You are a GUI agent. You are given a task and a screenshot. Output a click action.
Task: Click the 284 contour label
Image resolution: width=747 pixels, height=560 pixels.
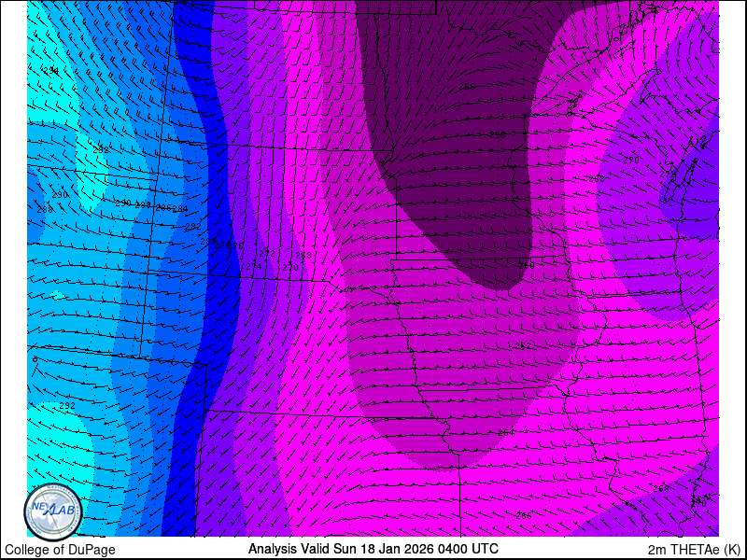pyautogui.click(x=180, y=208)
